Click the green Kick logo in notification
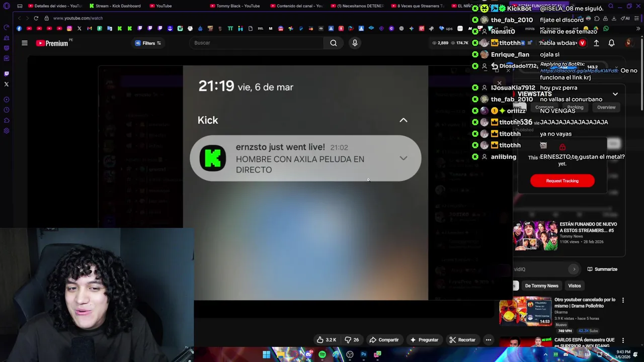Image resolution: width=644 pixels, height=362 pixels. pyautogui.click(x=213, y=158)
